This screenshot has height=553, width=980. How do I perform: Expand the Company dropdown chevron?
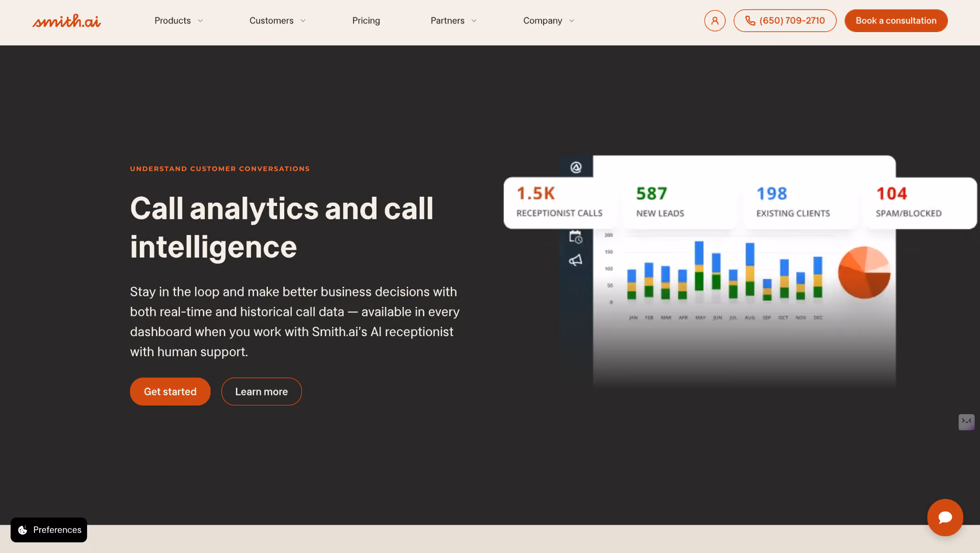[571, 21]
